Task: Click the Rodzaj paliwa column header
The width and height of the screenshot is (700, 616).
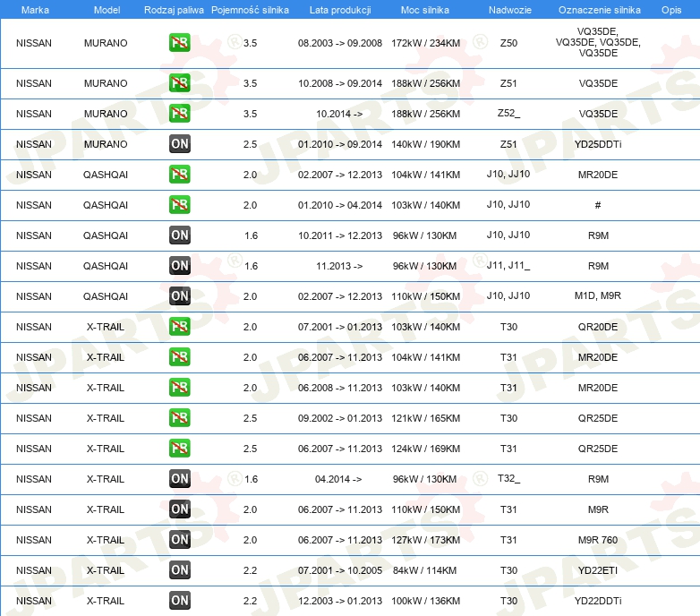Action: point(174,9)
